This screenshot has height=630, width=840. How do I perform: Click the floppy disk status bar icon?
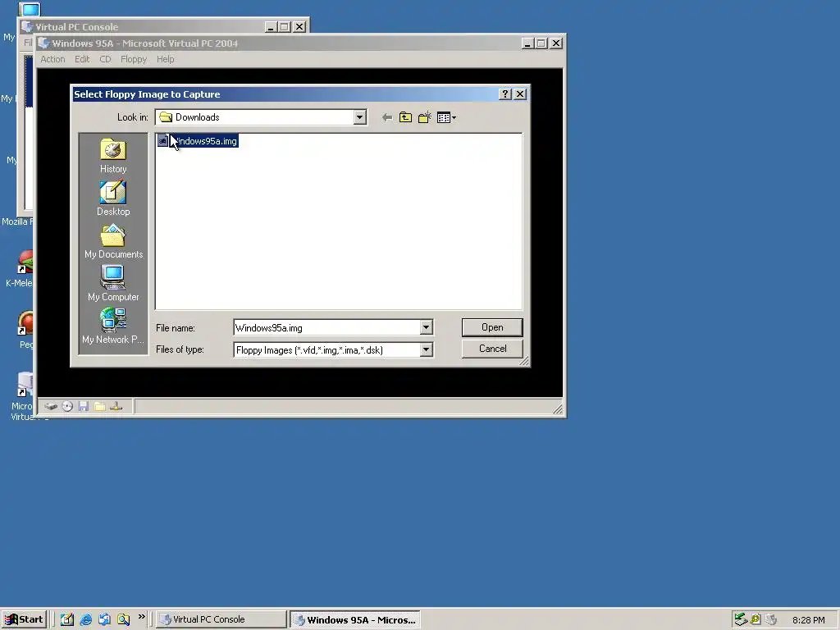click(x=83, y=407)
